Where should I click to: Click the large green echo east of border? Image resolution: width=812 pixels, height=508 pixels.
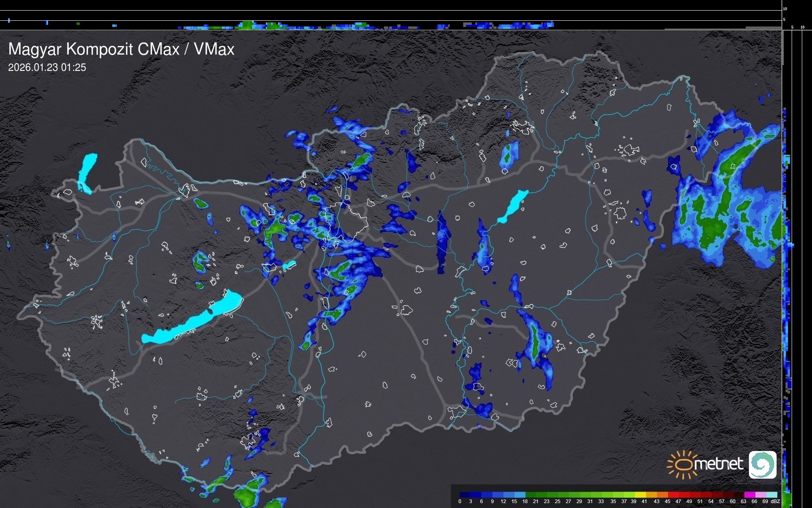[710, 228]
